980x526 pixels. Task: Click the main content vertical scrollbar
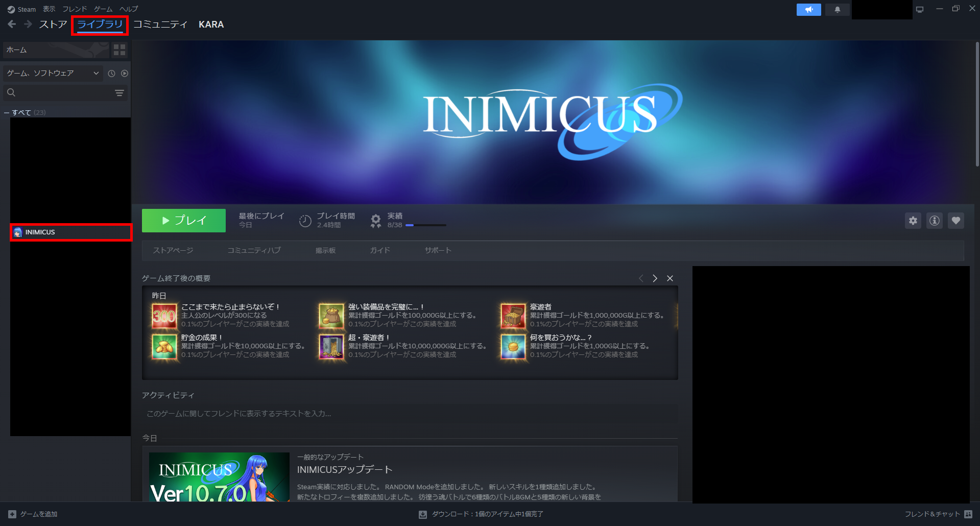(977, 105)
